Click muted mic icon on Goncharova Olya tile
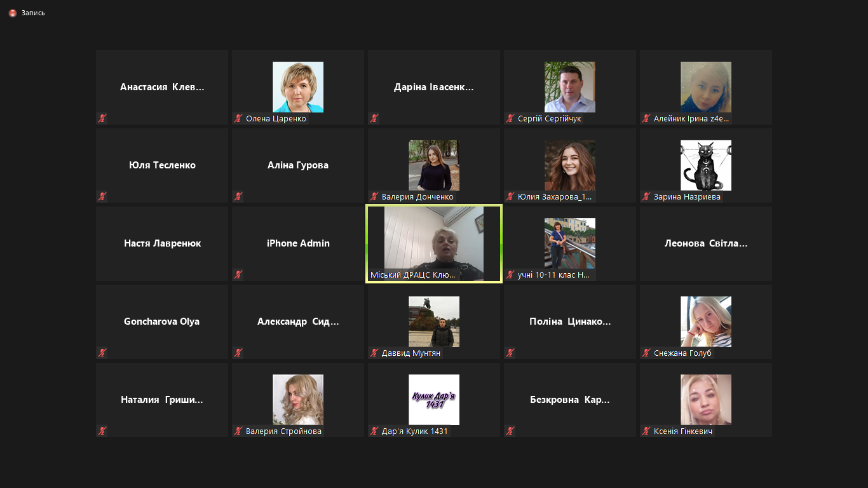Image resolution: width=868 pixels, height=488 pixels. click(102, 353)
